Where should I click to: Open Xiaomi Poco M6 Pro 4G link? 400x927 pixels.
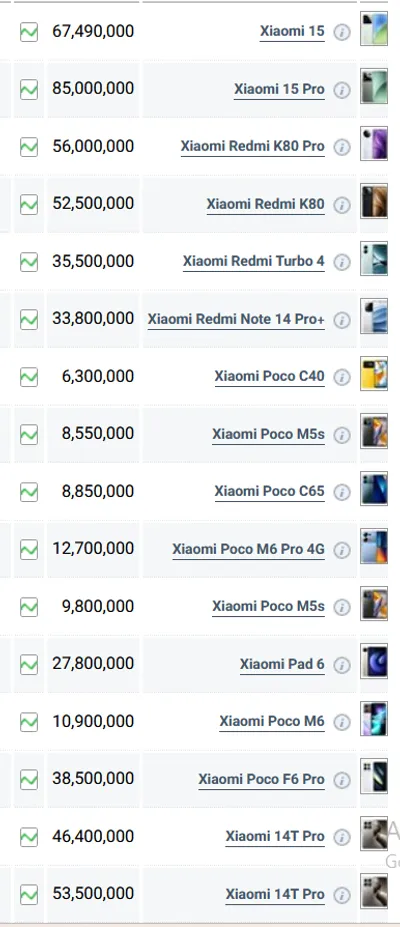point(248,549)
